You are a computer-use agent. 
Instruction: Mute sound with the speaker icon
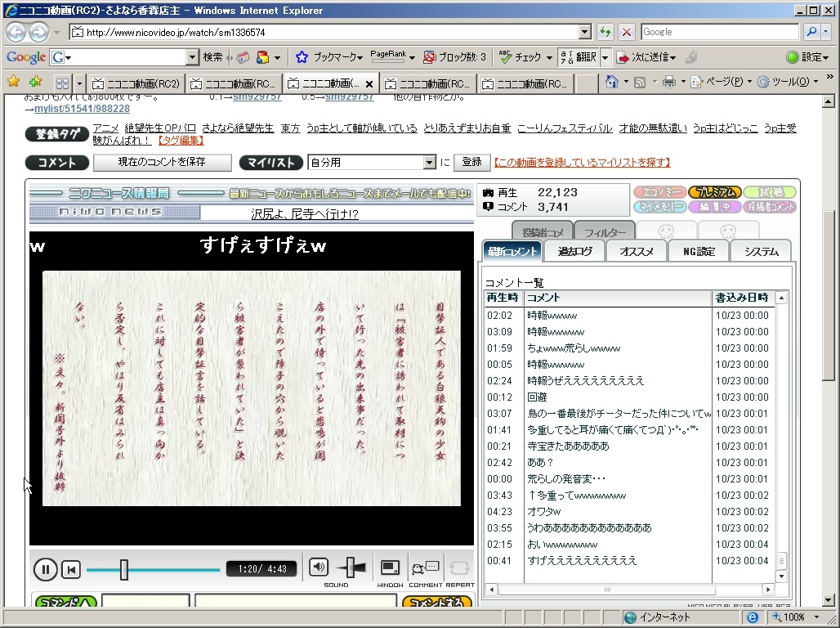318,567
